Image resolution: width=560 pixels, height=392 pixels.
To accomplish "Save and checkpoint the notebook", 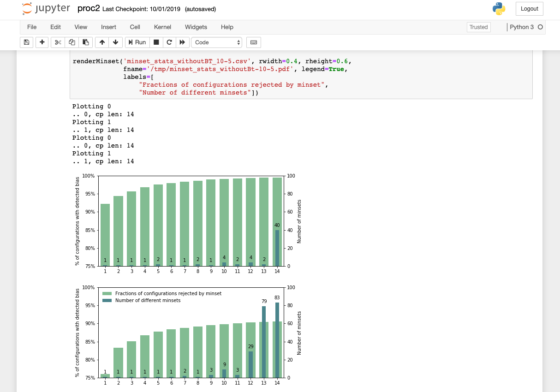I will tap(26, 42).
